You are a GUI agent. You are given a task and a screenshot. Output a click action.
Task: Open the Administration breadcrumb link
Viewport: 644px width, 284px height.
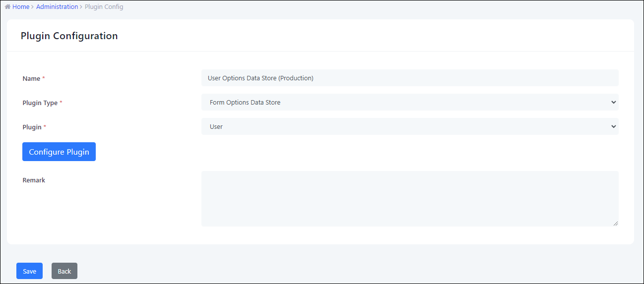[57, 7]
